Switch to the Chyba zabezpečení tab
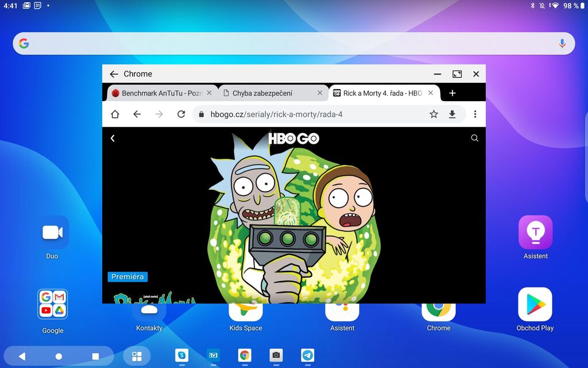 pos(267,93)
